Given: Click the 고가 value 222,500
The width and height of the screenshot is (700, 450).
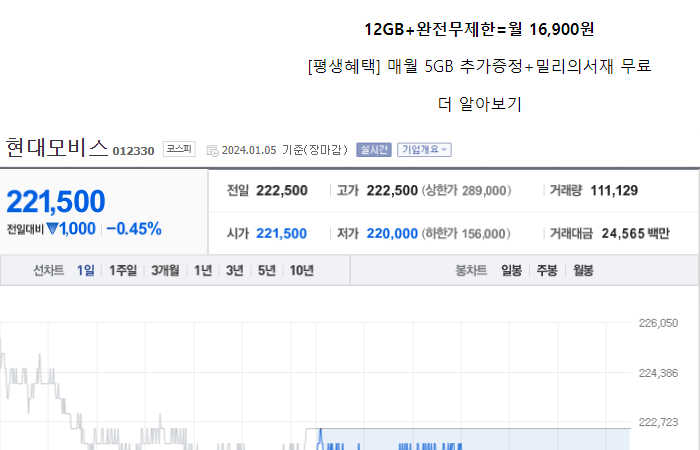Looking at the screenshot, I should (392, 191).
